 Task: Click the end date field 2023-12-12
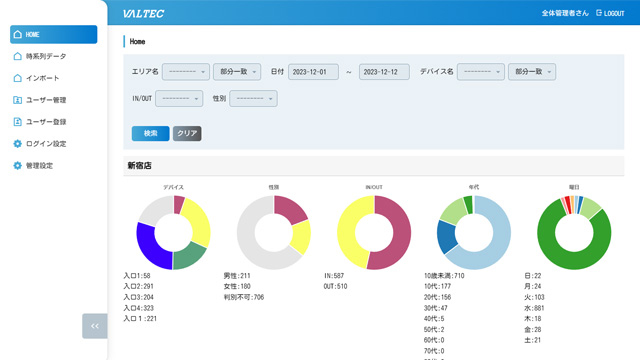tap(384, 72)
